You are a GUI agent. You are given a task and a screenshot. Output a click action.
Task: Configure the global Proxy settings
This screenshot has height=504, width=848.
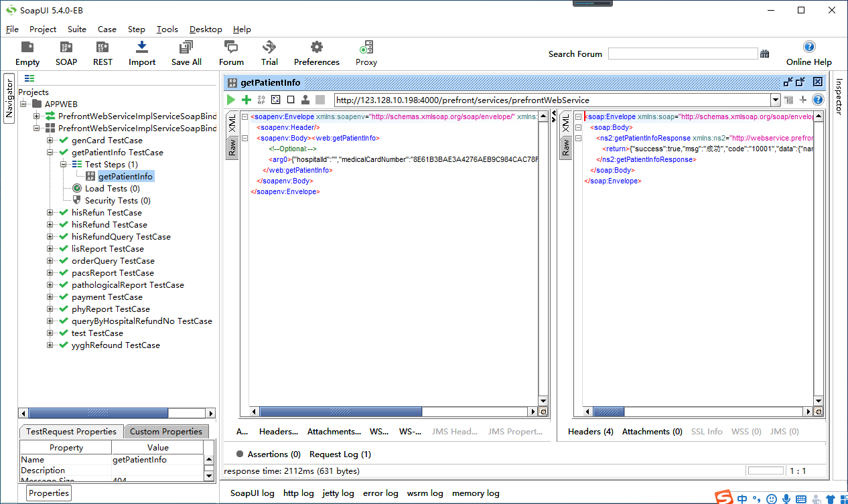pyautogui.click(x=366, y=53)
